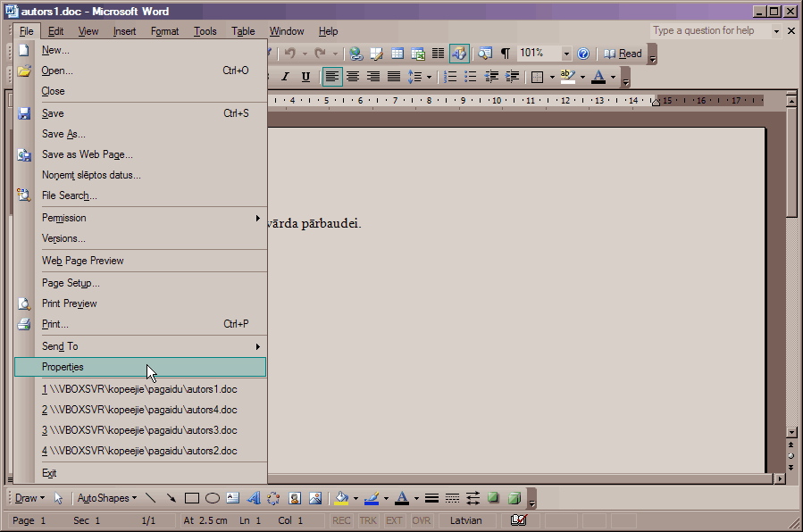This screenshot has height=532, width=803.
Task: Open the Document Map icon
Action: pos(485,54)
